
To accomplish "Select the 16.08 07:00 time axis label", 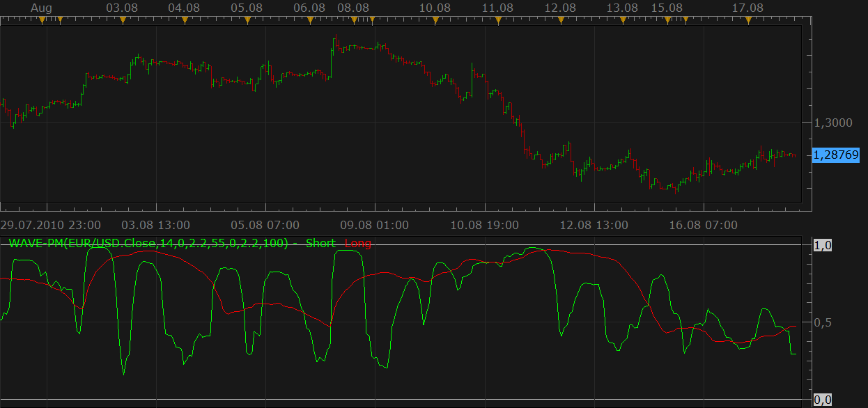I will (703, 225).
